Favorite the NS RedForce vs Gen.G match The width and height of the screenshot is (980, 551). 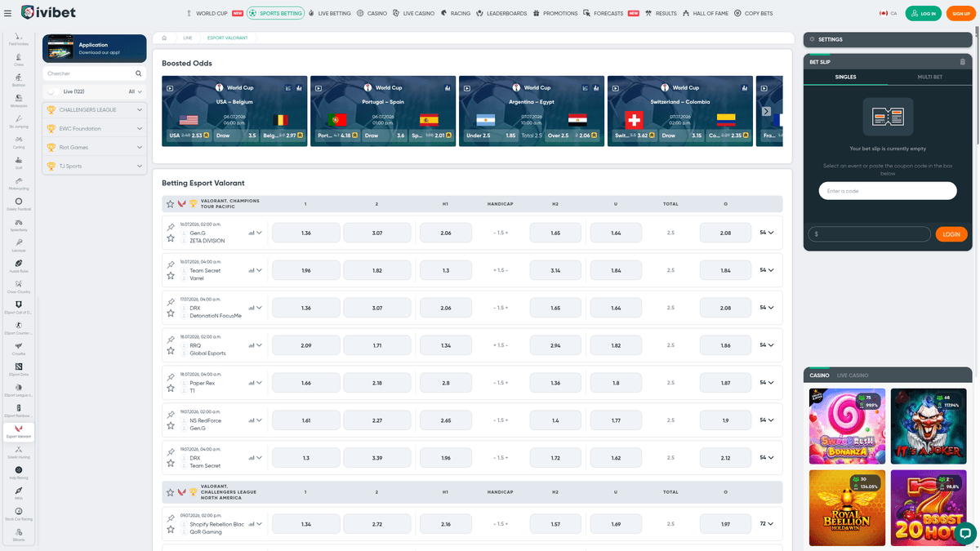(171, 425)
